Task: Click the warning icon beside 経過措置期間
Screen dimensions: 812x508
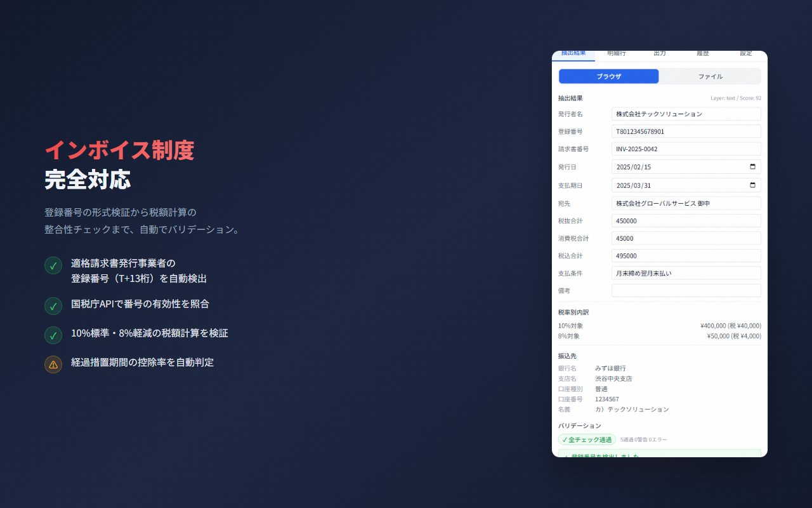Action: click(53, 364)
